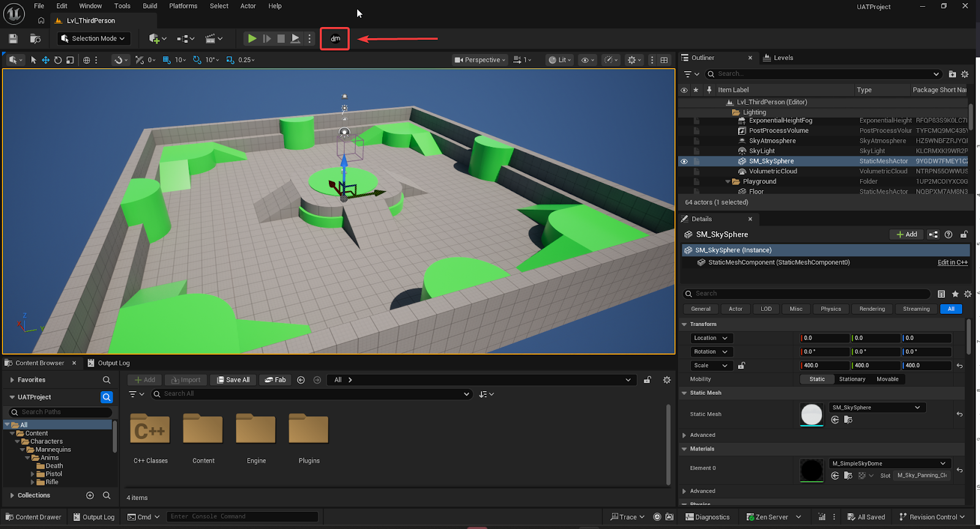980x529 pixels.
Task: Select the Translate move tool in viewport
Action: [45, 60]
